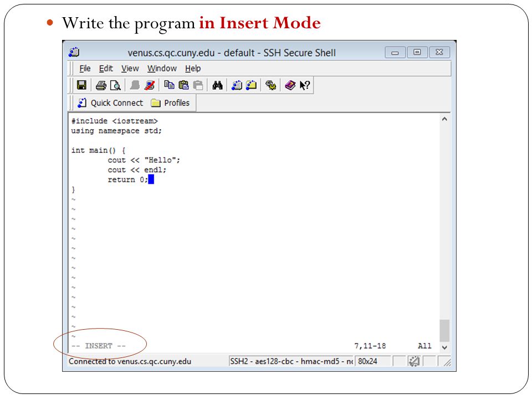Open the File menu
This screenshot has height=399, width=532.
click(x=85, y=69)
